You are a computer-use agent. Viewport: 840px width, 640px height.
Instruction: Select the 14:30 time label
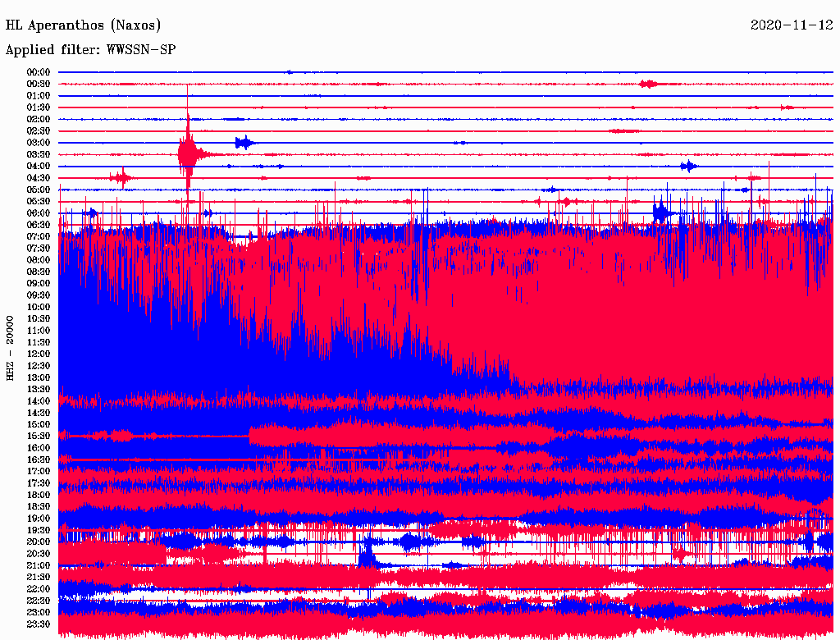[x=39, y=413]
